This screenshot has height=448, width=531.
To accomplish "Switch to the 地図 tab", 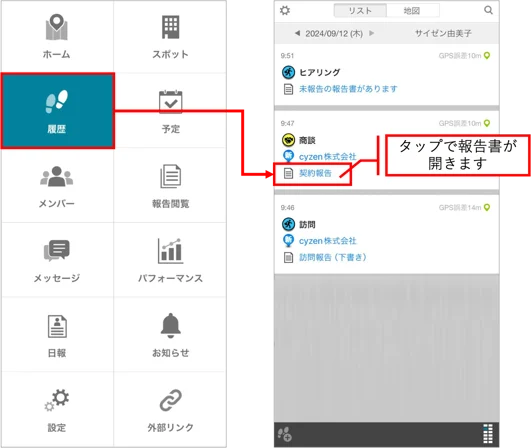I will [412, 10].
